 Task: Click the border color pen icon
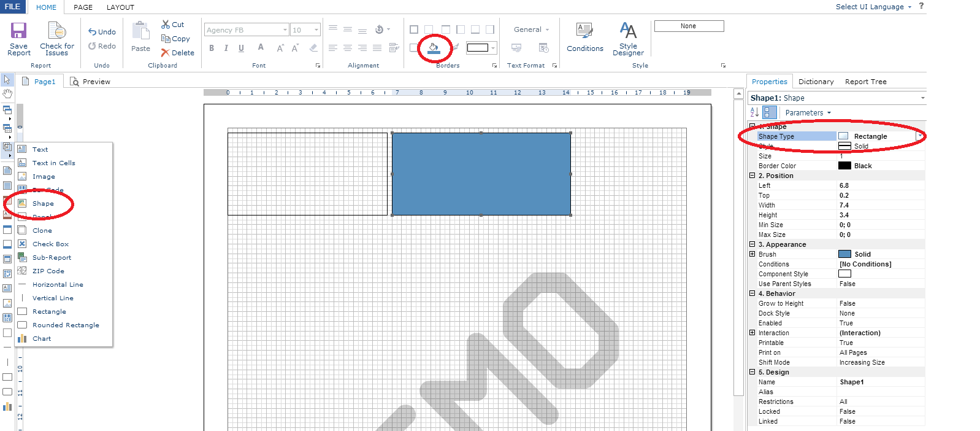[456, 47]
